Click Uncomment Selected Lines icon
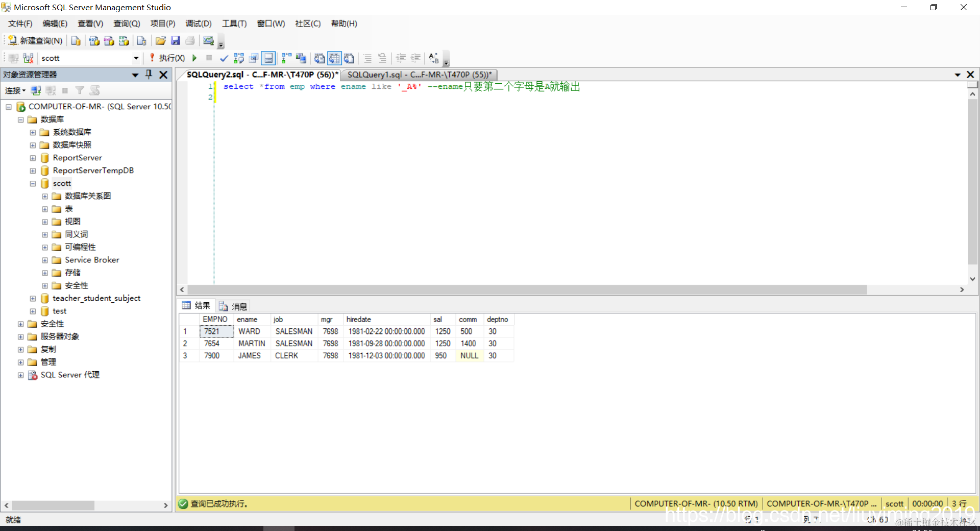 click(382, 58)
